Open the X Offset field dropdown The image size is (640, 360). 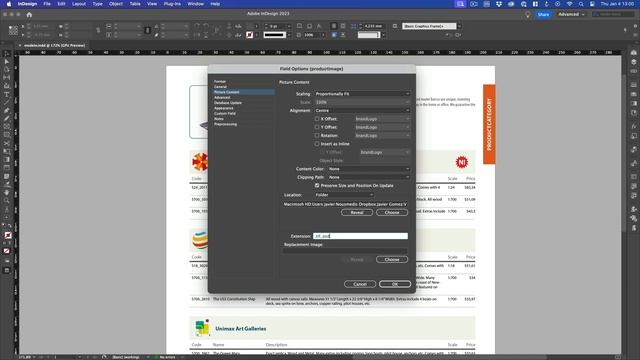382,119
